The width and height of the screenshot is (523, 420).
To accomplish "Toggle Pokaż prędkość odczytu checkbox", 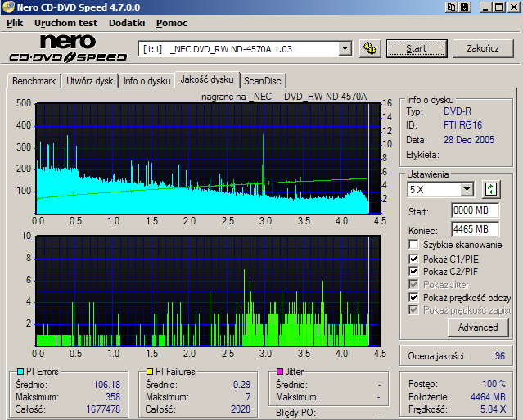I will (x=413, y=297).
